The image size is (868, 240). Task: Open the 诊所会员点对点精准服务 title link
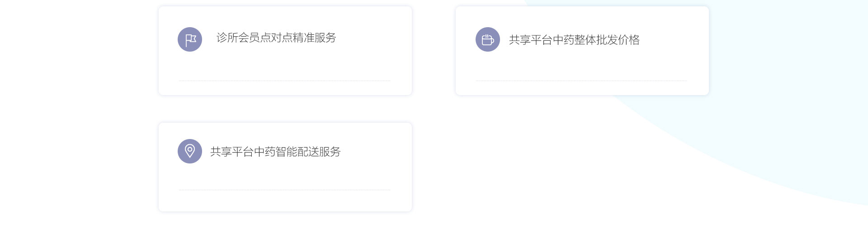276,38
